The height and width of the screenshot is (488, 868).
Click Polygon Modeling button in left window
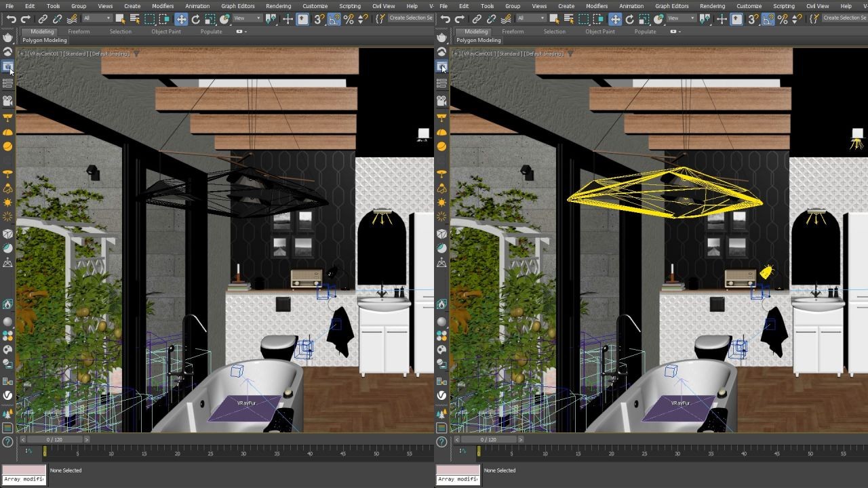[x=45, y=40]
